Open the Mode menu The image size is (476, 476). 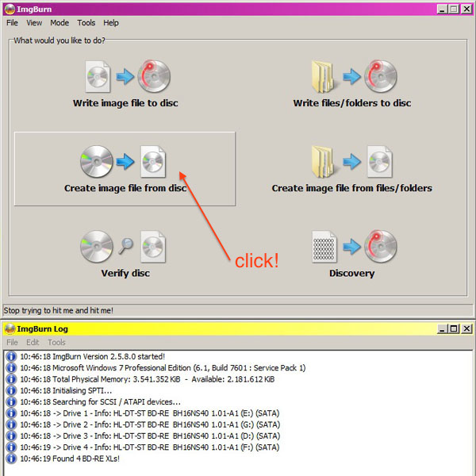[x=59, y=23]
